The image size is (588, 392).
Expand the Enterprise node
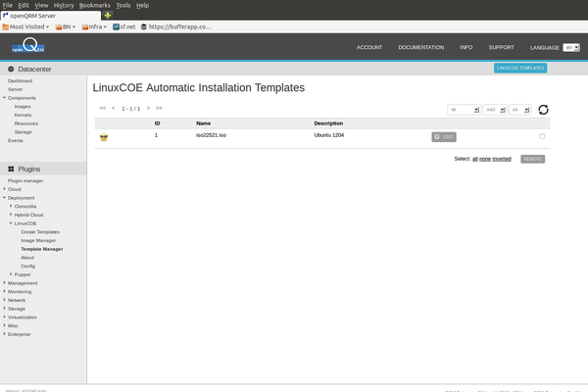point(4,334)
